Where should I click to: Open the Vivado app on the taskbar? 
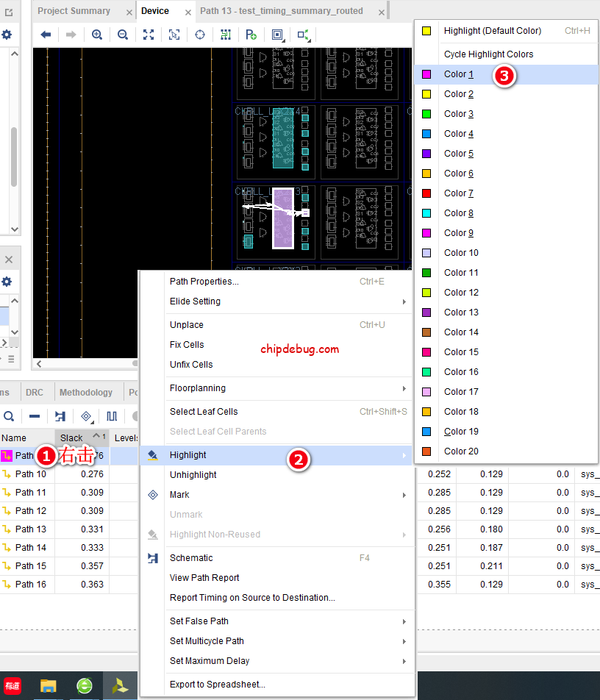(x=119, y=686)
